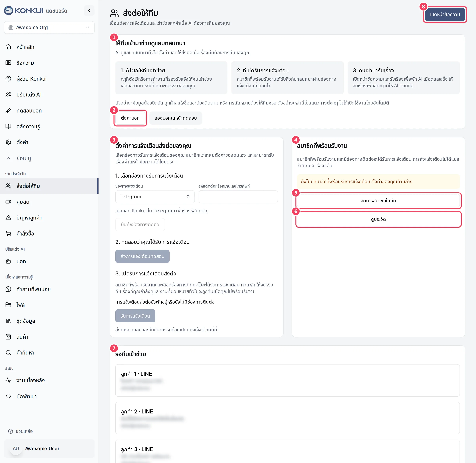The height and width of the screenshot is (463, 476).
Task: Open the Awesome User profile
Action: (49, 448)
